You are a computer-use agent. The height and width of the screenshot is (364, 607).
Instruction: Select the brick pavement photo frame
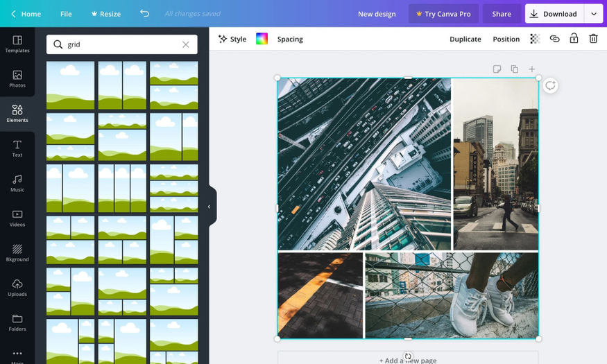[x=320, y=295]
